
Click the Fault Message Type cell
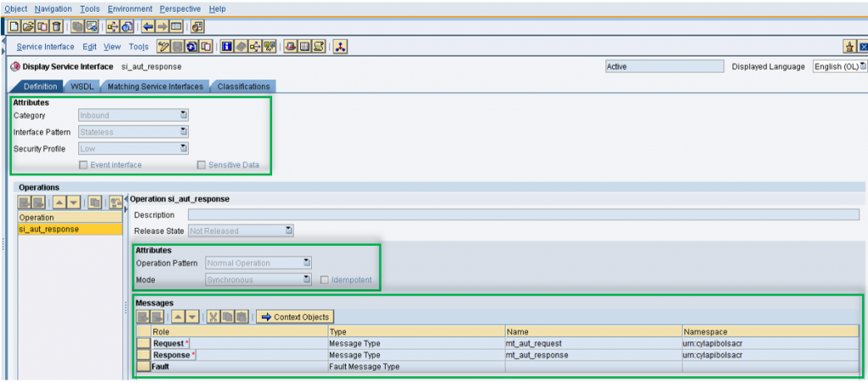pyautogui.click(x=416, y=366)
